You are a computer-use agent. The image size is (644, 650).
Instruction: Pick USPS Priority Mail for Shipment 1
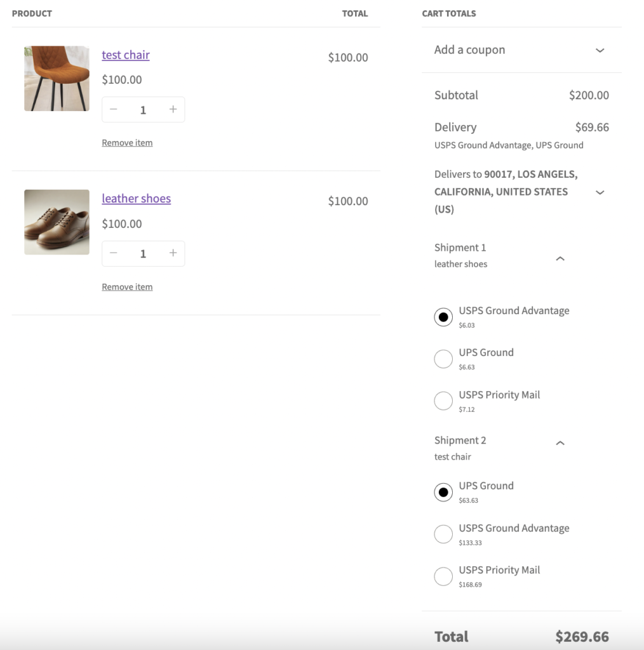pos(443,401)
